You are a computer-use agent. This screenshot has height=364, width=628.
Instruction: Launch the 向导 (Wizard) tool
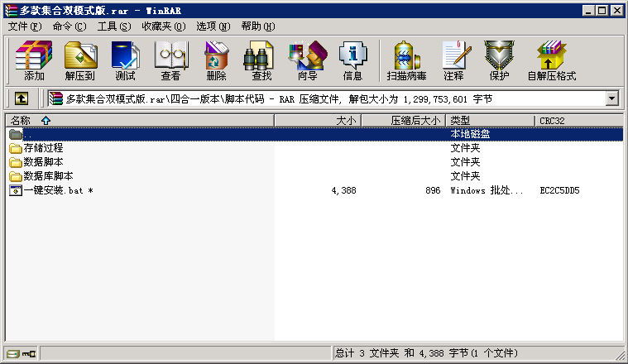tap(307, 60)
